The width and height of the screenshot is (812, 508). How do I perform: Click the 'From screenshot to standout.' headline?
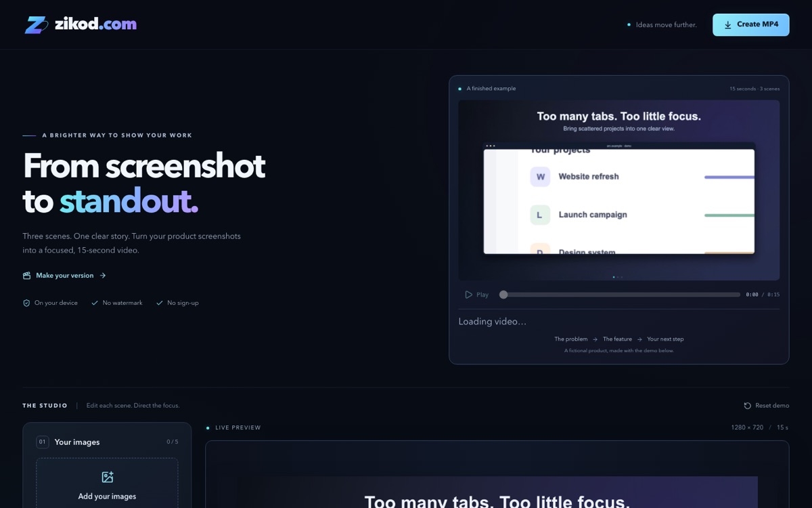click(x=144, y=183)
